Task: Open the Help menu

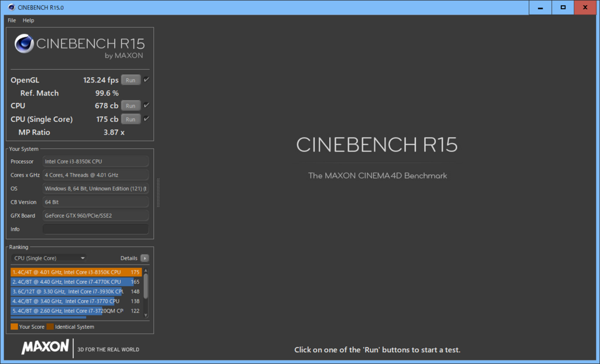Action: 28,20
